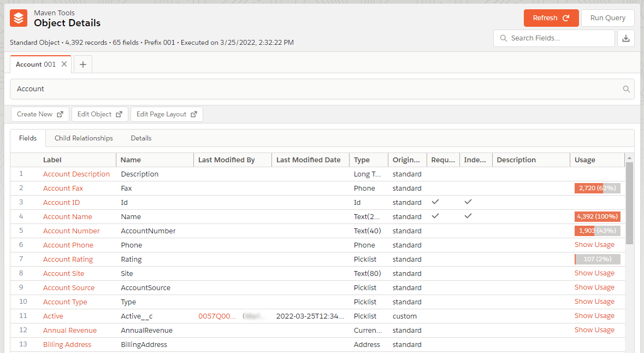Click Account Name usage bar 4,392 (100%)
The height and width of the screenshot is (353, 644).
click(x=598, y=216)
